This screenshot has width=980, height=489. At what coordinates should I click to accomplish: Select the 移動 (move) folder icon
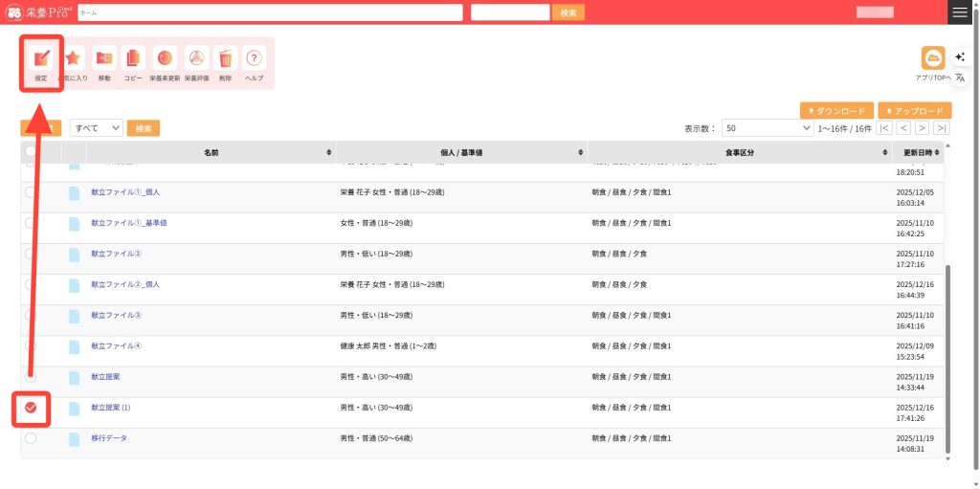tap(103, 59)
